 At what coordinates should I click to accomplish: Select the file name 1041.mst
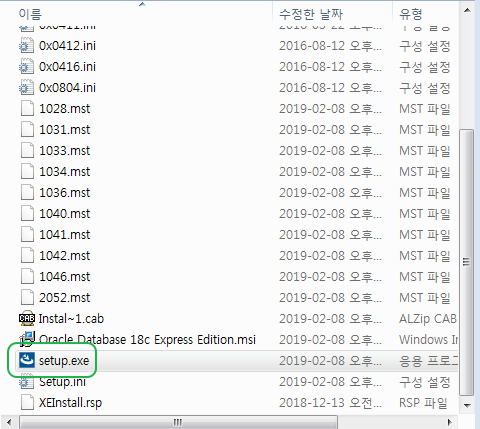click(x=65, y=235)
